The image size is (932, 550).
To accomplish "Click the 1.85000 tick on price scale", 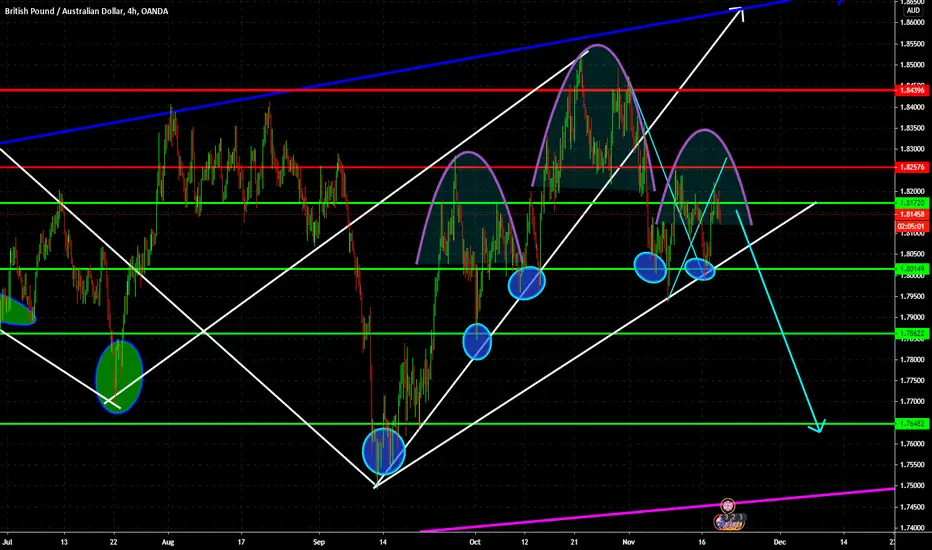I will [912, 65].
